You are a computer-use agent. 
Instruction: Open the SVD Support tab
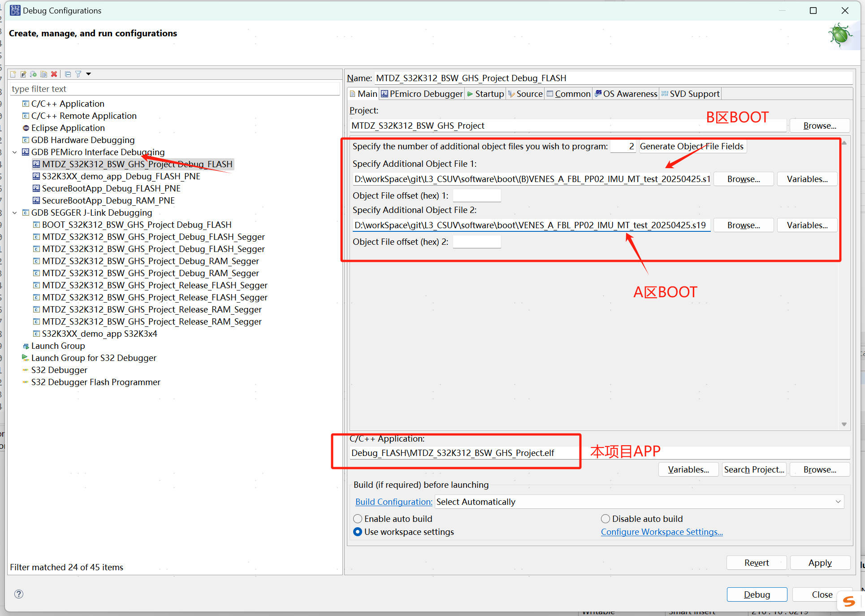click(690, 94)
